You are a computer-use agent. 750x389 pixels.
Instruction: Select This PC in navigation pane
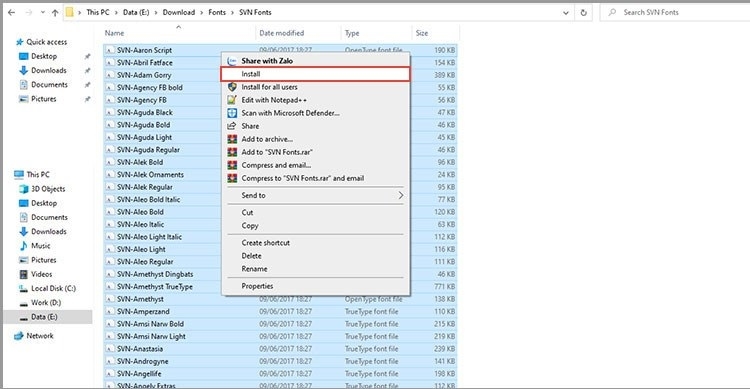[x=38, y=175]
